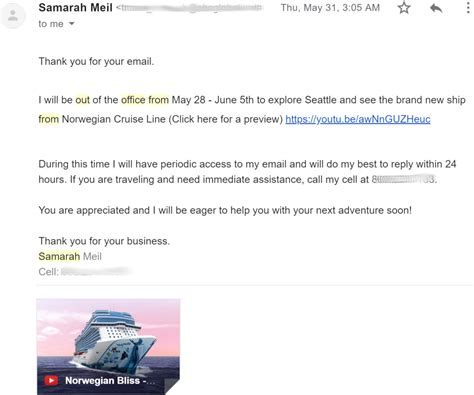Screen dimensions: 474x395
Task: Click the blurred phone number after 'call my cell at'
Action: [x=404, y=179]
